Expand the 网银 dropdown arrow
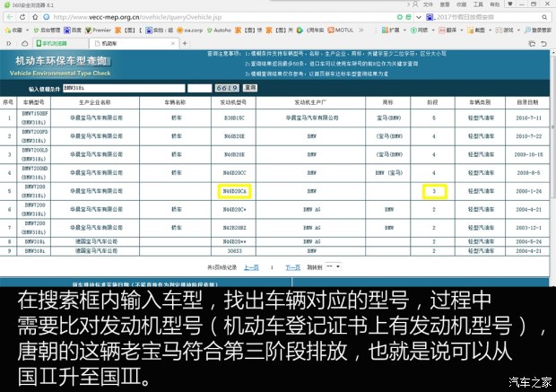 (433, 30)
